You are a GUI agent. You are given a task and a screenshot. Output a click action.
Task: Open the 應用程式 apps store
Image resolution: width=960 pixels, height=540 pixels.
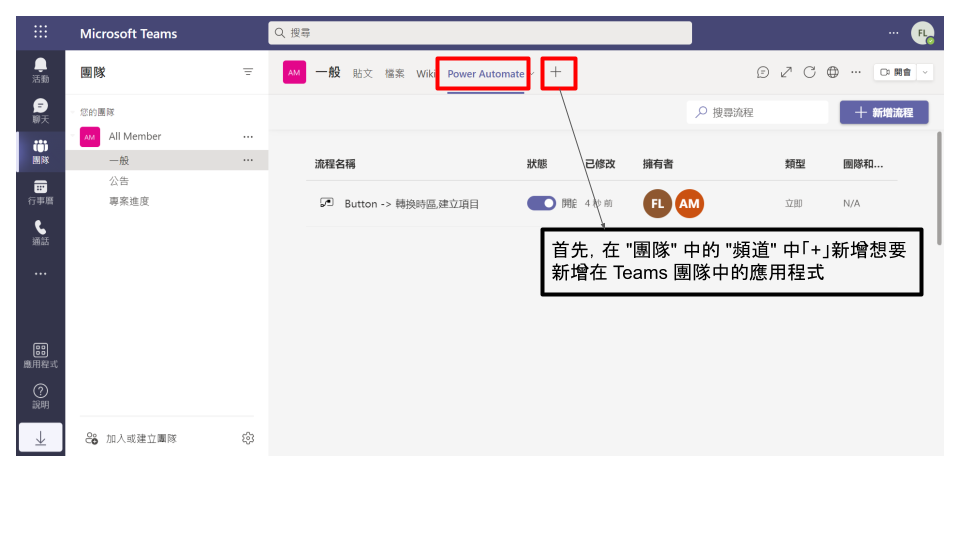click(x=40, y=355)
